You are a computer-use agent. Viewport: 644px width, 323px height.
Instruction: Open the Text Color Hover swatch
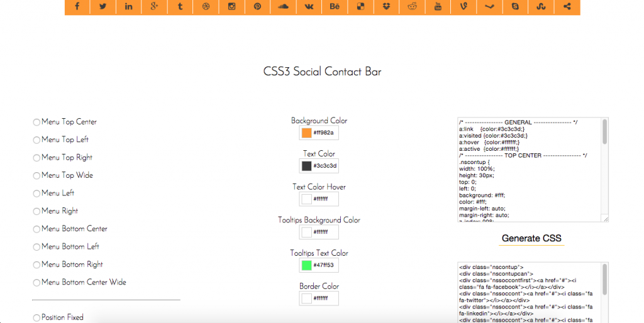[x=306, y=199]
